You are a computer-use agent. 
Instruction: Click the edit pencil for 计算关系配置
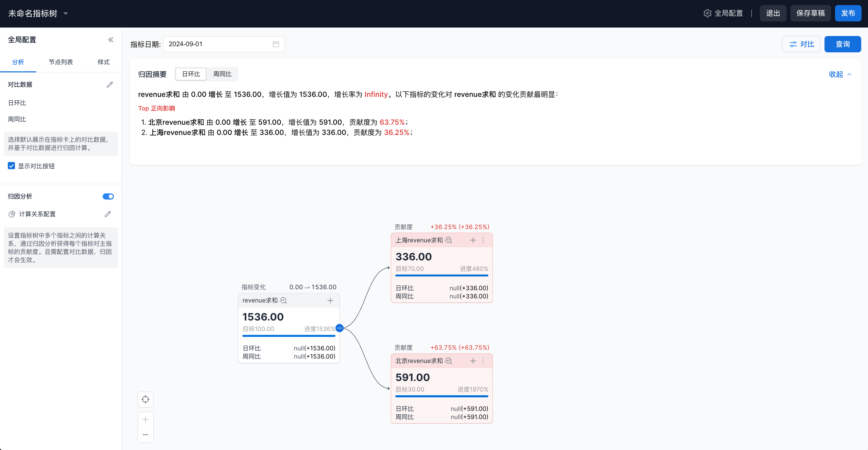coord(108,214)
